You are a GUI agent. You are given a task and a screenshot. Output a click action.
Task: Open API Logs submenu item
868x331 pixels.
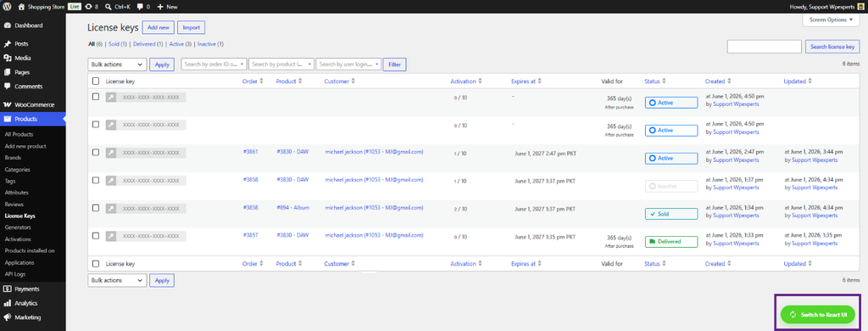click(x=15, y=274)
